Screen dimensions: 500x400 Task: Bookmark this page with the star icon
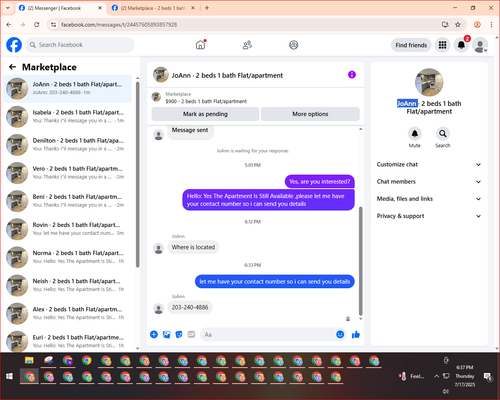click(458, 24)
